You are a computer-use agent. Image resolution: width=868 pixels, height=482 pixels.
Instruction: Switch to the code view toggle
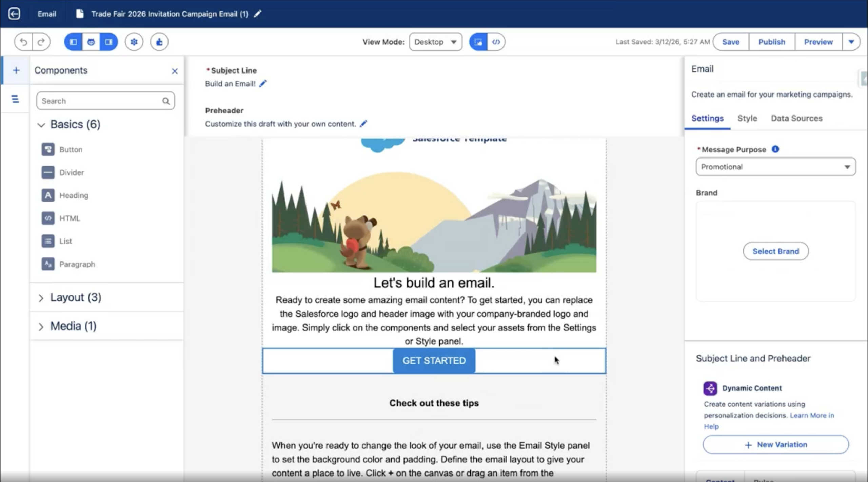[496, 42]
